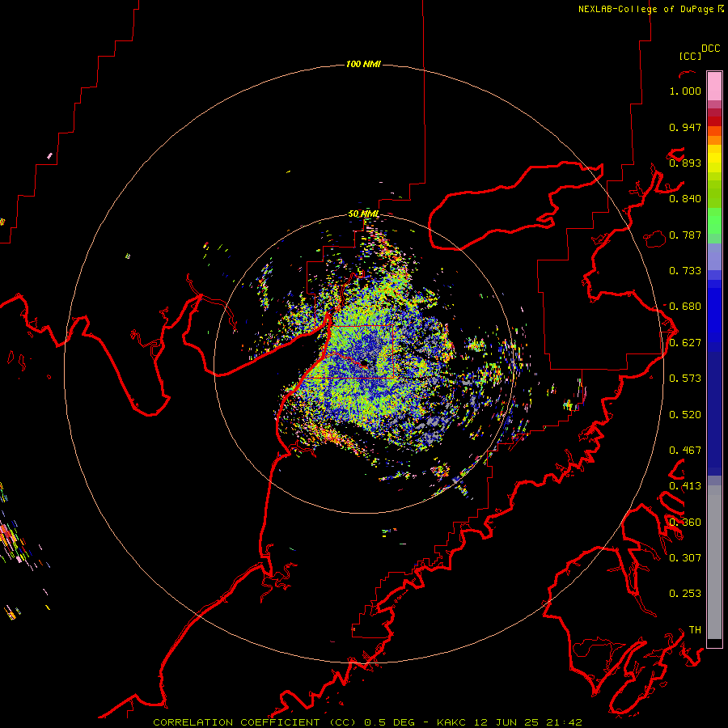Click the 0.520 scale value
Viewport: 728px width, 728px height.
click(685, 415)
